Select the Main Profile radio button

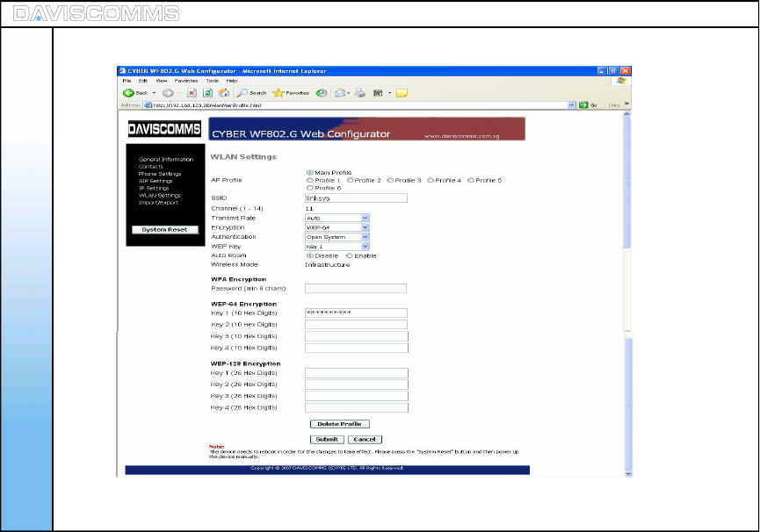point(310,172)
